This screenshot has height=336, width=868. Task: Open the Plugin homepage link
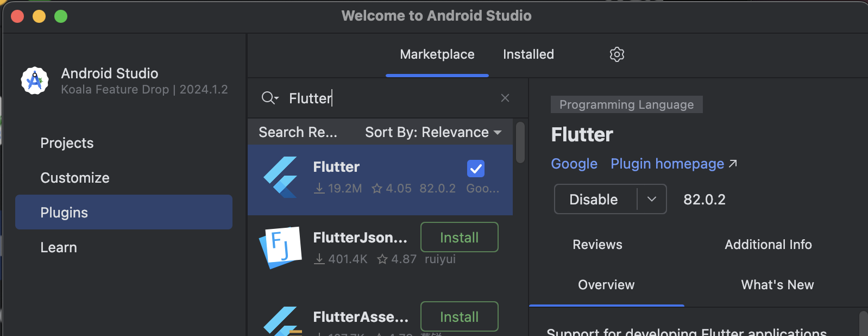coord(667,164)
